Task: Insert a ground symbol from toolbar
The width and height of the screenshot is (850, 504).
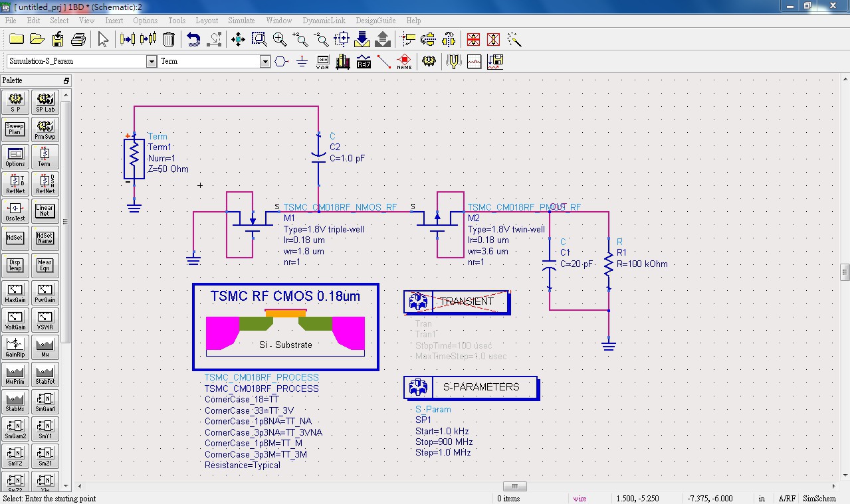Action: 302,62
